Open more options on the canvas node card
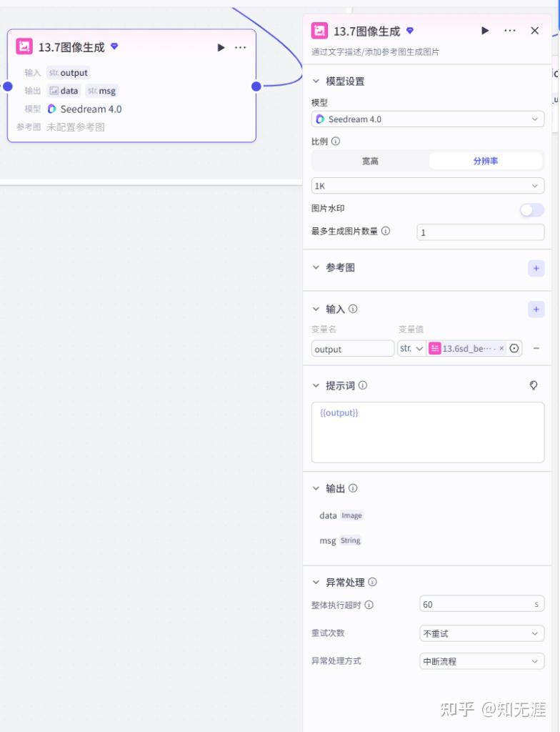The height and width of the screenshot is (732, 560). click(x=240, y=48)
